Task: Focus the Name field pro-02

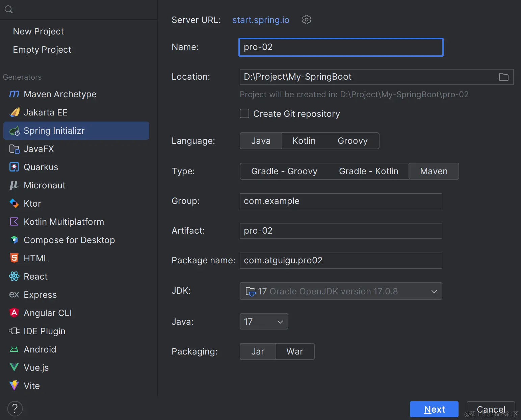Action: click(x=341, y=47)
